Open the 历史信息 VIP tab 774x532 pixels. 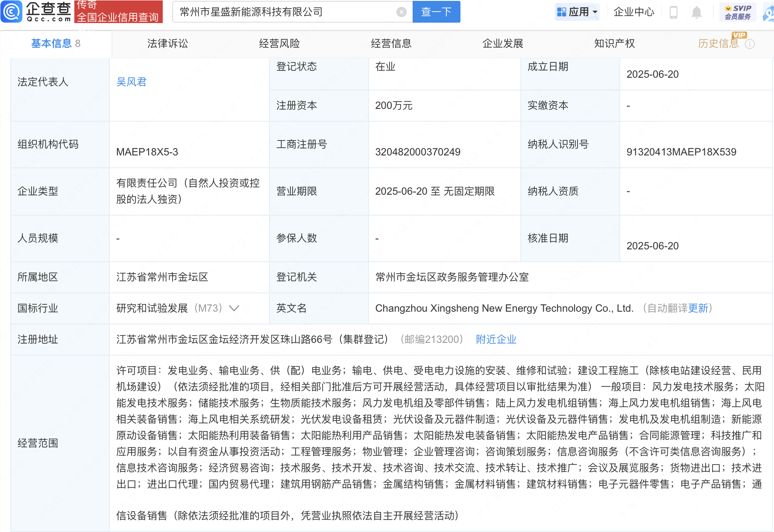[x=718, y=44]
